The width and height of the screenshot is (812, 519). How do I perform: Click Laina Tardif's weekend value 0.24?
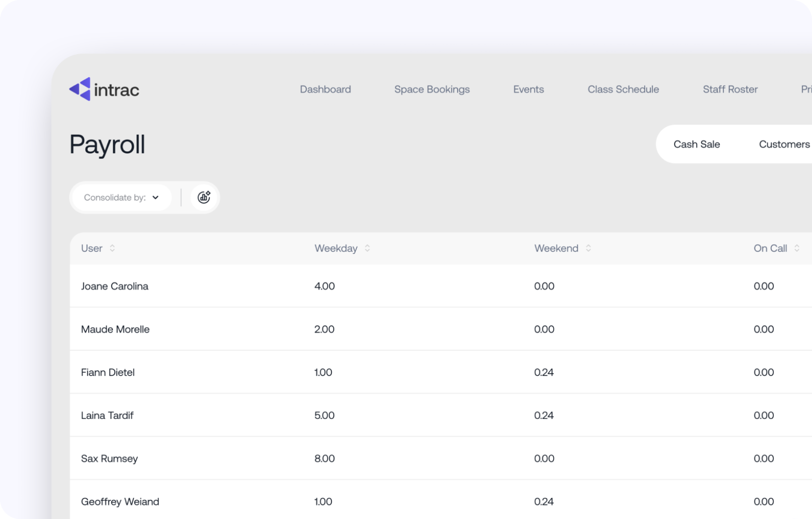point(544,415)
